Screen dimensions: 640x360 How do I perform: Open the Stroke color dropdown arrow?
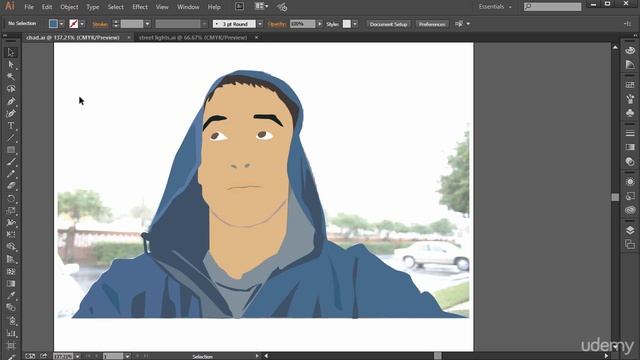(x=82, y=24)
